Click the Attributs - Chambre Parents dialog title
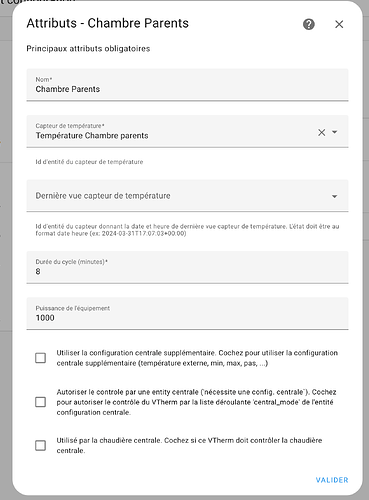Viewport: 369px width, 500px height. (x=107, y=23)
